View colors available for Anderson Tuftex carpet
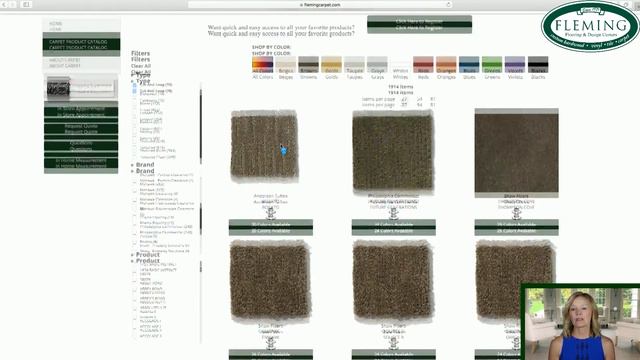 coord(271,227)
